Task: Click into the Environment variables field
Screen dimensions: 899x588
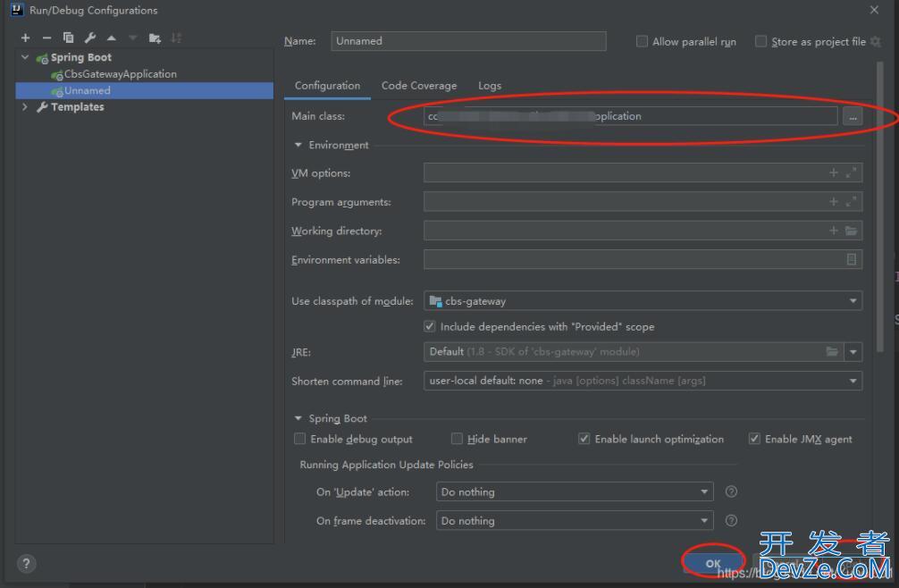Action: tap(643, 260)
